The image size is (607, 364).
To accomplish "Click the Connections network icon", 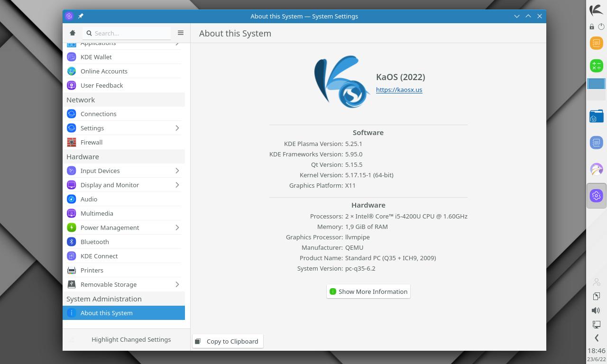I will pos(72,114).
